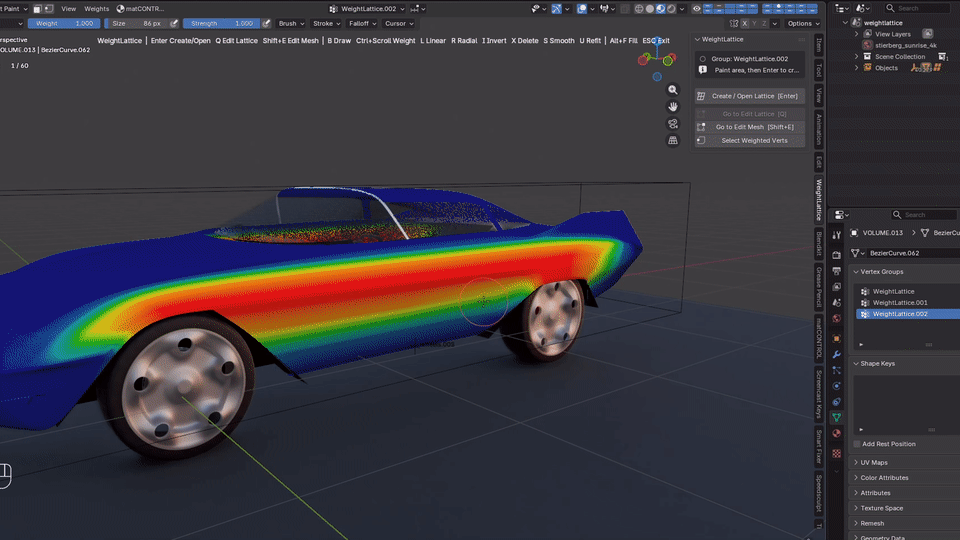Image resolution: width=960 pixels, height=540 pixels.
Task: Switch perspective/orthographic grid icon
Action: click(x=673, y=140)
